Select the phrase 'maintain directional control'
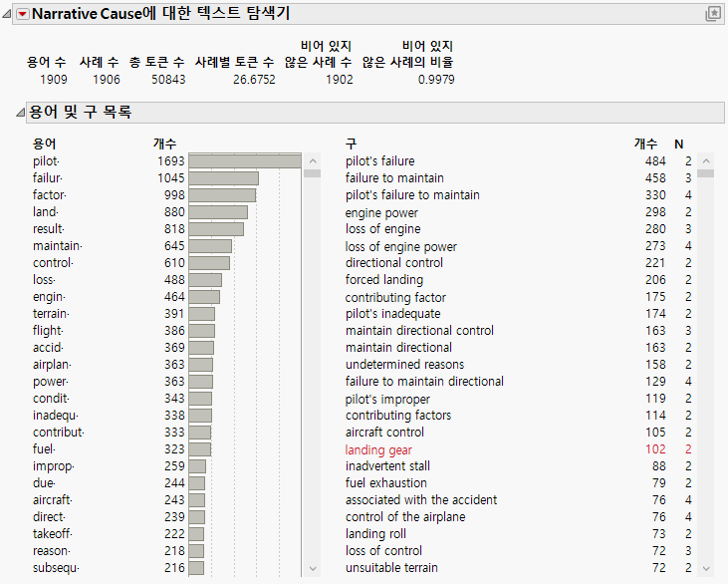Screen dimensions: 728x584 (419, 331)
